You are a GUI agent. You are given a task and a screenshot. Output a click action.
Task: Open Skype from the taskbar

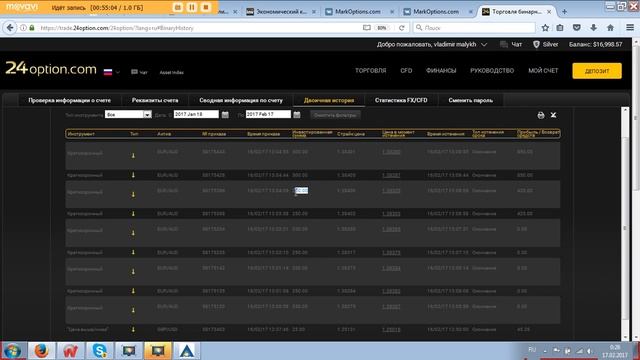(x=100, y=351)
